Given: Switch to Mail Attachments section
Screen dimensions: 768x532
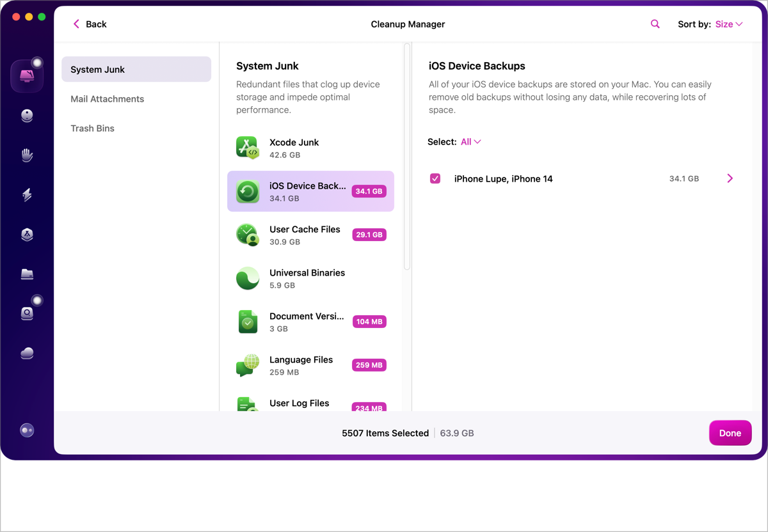Looking at the screenshot, I should pyautogui.click(x=108, y=99).
